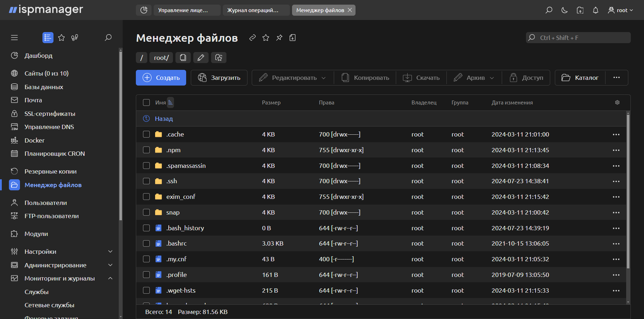Open actions menu for .bashrc row
The image size is (644, 319).
click(x=616, y=243)
